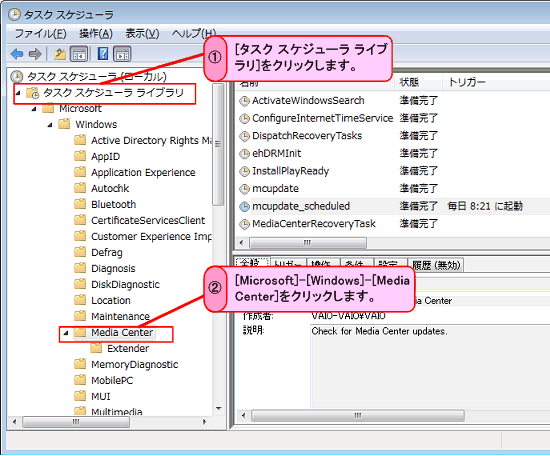Click the tree pane scroll down arrow
The image size is (550, 456).
tap(219, 408)
